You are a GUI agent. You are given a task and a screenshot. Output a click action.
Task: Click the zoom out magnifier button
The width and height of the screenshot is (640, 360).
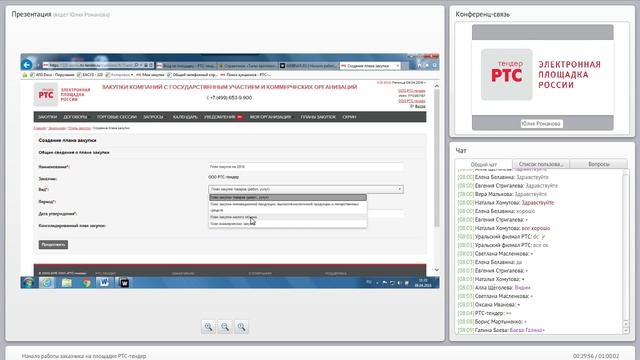coord(225,327)
